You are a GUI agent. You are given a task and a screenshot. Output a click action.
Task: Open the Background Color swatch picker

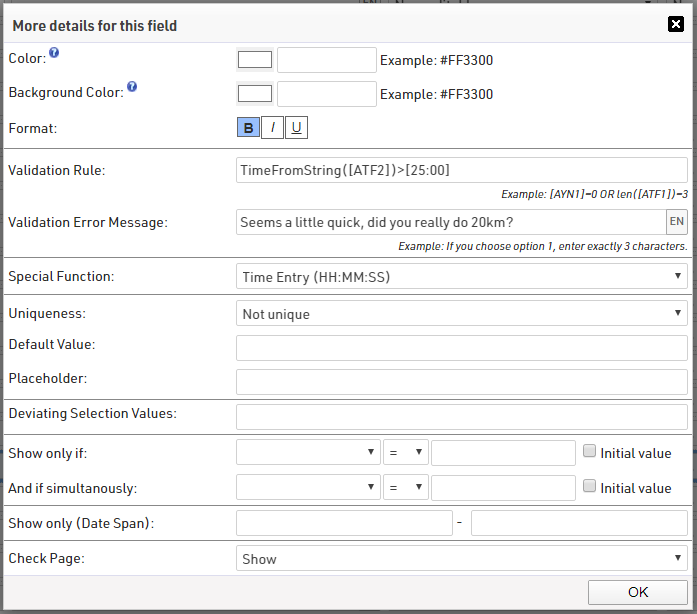(255, 94)
